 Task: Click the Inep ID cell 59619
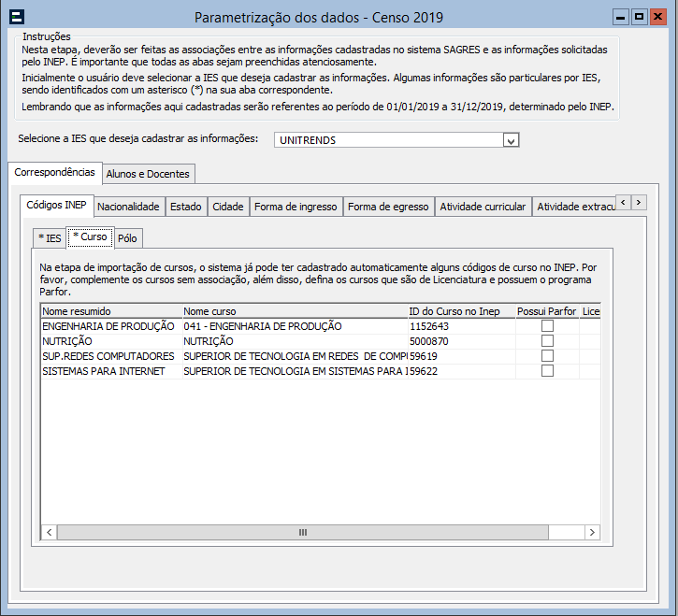pyautogui.click(x=462, y=356)
